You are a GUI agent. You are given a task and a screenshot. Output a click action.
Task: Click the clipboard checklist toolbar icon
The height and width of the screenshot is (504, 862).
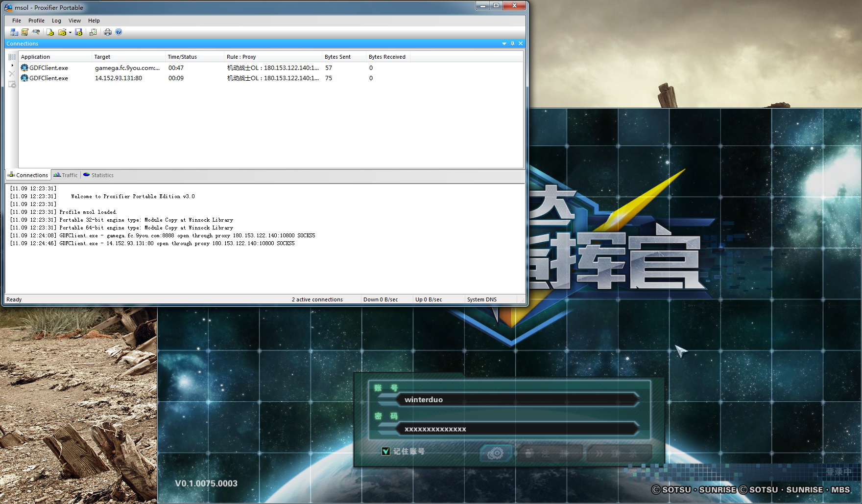(93, 32)
